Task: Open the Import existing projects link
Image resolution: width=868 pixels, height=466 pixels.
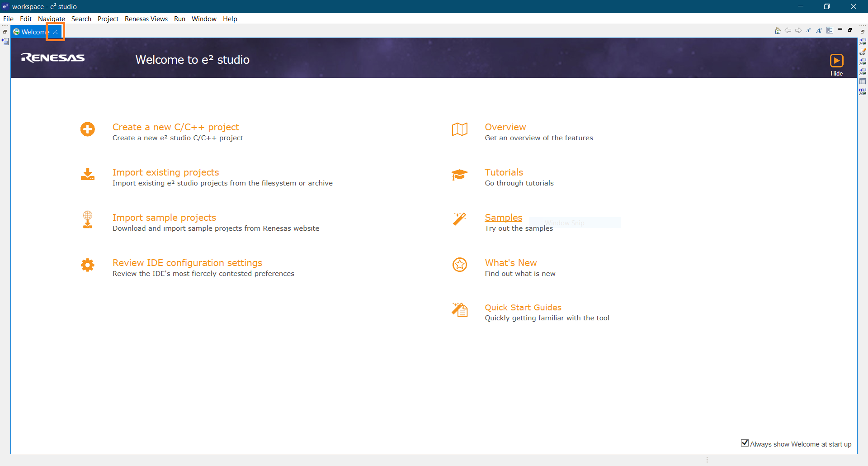Action: (x=165, y=172)
